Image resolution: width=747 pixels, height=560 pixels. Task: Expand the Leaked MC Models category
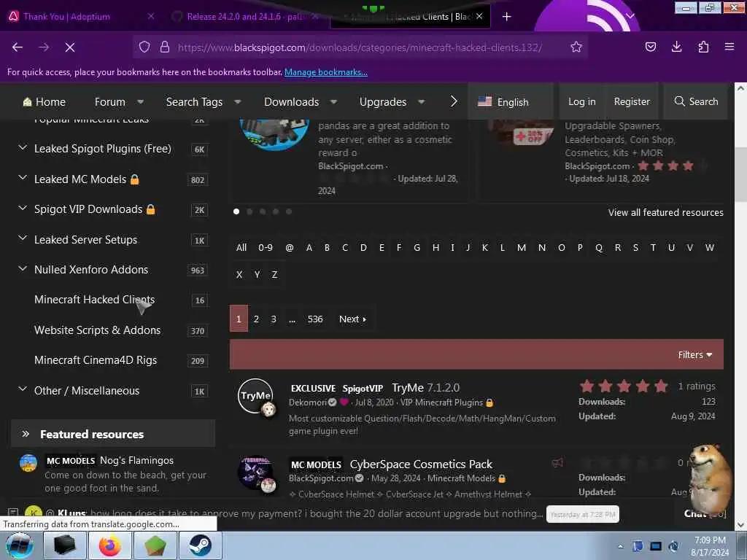(x=23, y=178)
